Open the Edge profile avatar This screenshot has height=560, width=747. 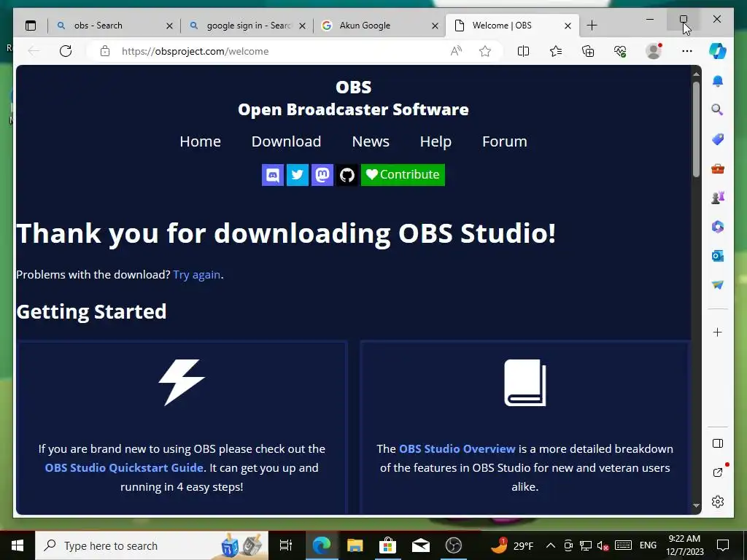coord(653,51)
